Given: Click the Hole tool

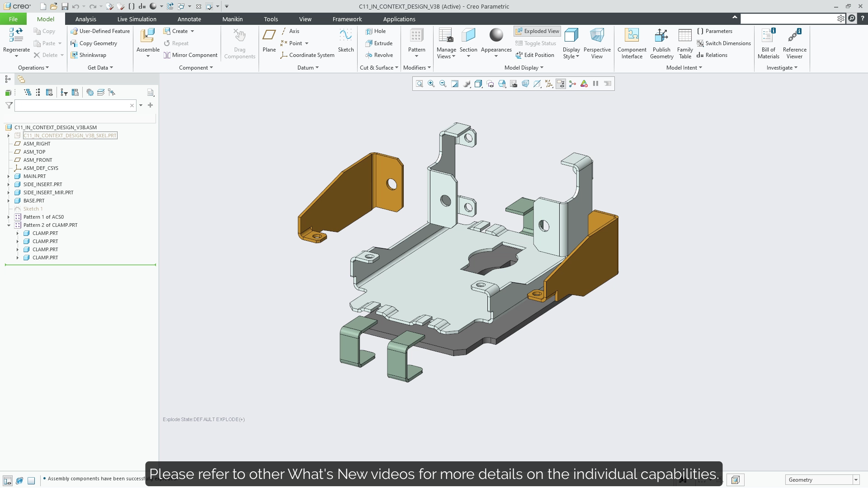Looking at the screenshot, I should (x=376, y=31).
